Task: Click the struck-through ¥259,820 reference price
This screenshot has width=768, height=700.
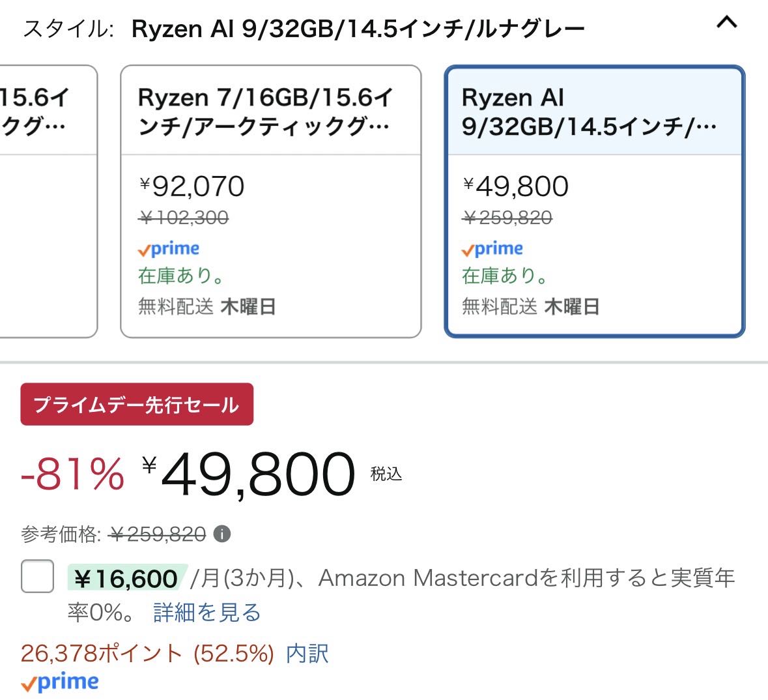Action: 157,534
